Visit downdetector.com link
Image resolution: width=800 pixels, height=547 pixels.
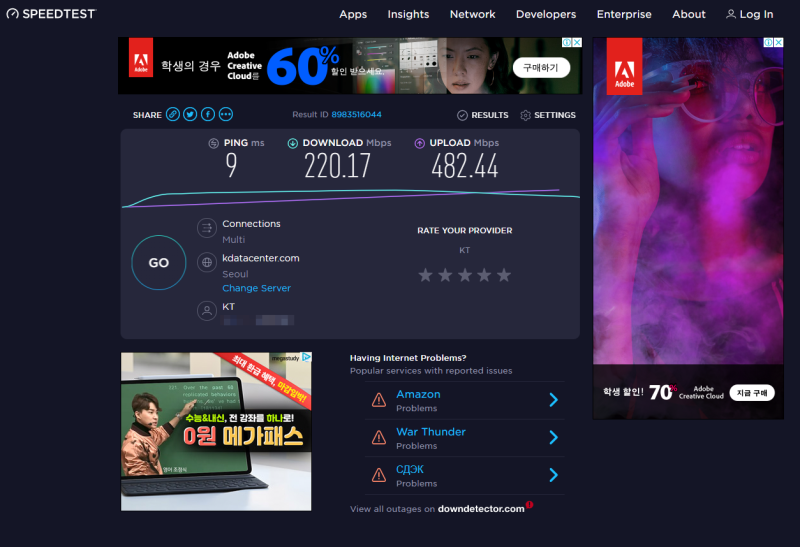click(481, 509)
